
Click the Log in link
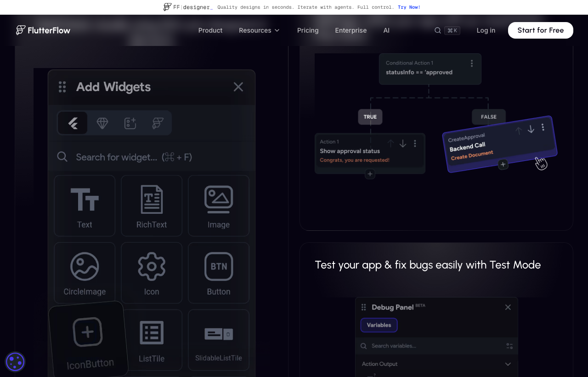(x=486, y=30)
